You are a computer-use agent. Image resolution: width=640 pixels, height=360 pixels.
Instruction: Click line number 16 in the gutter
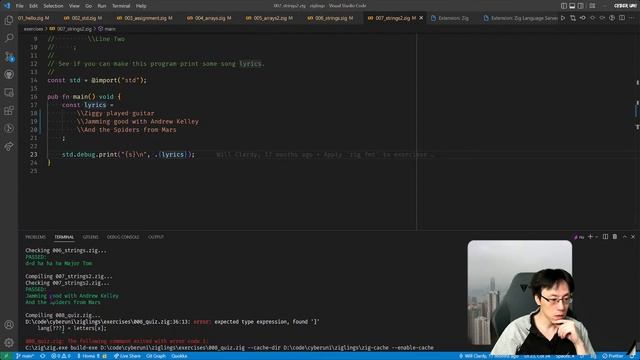pos(33,97)
